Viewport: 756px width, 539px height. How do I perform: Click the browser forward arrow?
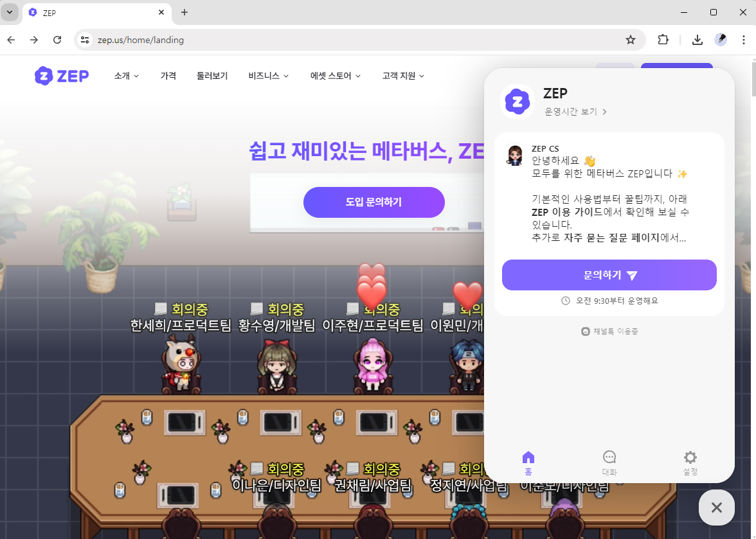click(x=33, y=40)
